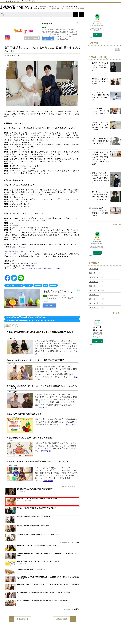Select the エンタメ tag
Screen dimensions: 121x644
[x=29, y=285]
